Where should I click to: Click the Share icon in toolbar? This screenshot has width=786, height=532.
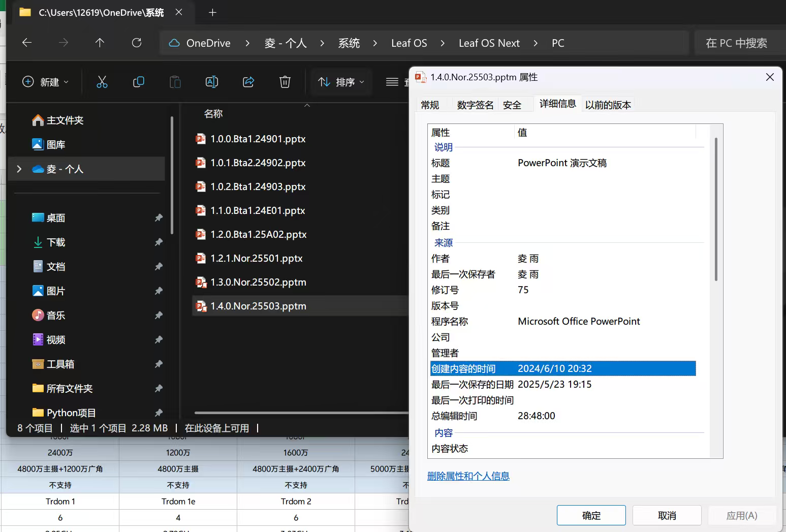248,82
